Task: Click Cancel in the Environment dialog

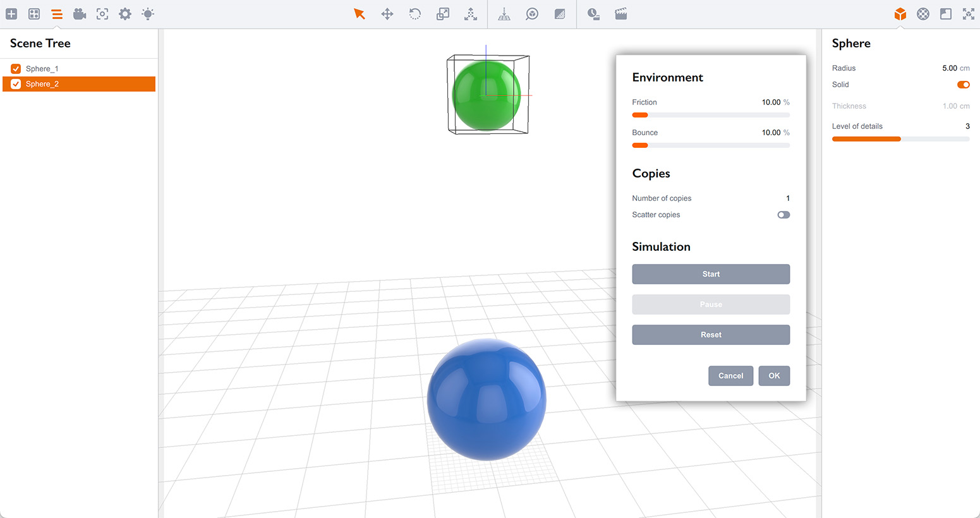Action: (730, 375)
